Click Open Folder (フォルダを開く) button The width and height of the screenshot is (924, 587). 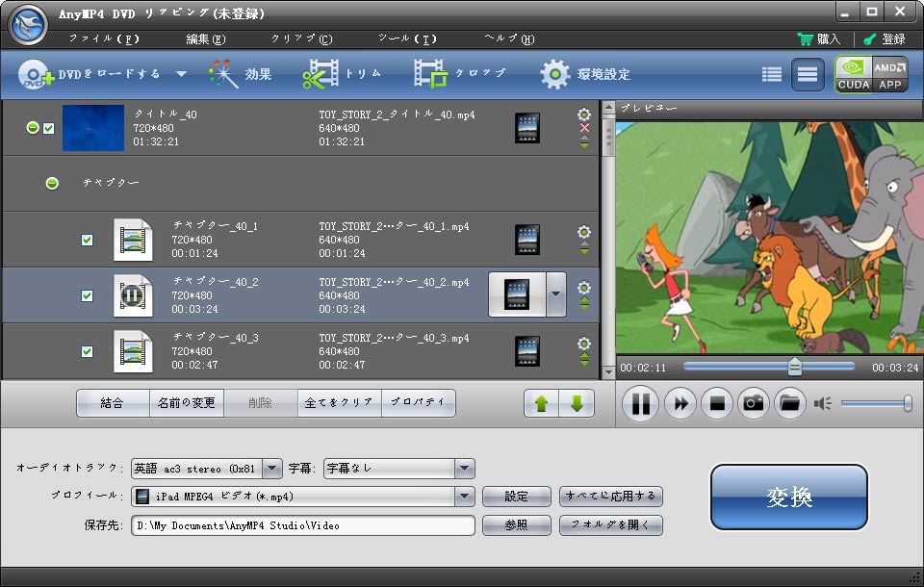(x=611, y=525)
